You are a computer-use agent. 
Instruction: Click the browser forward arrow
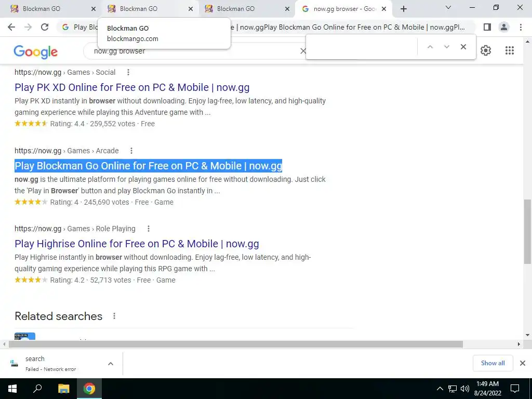click(28, 27)
